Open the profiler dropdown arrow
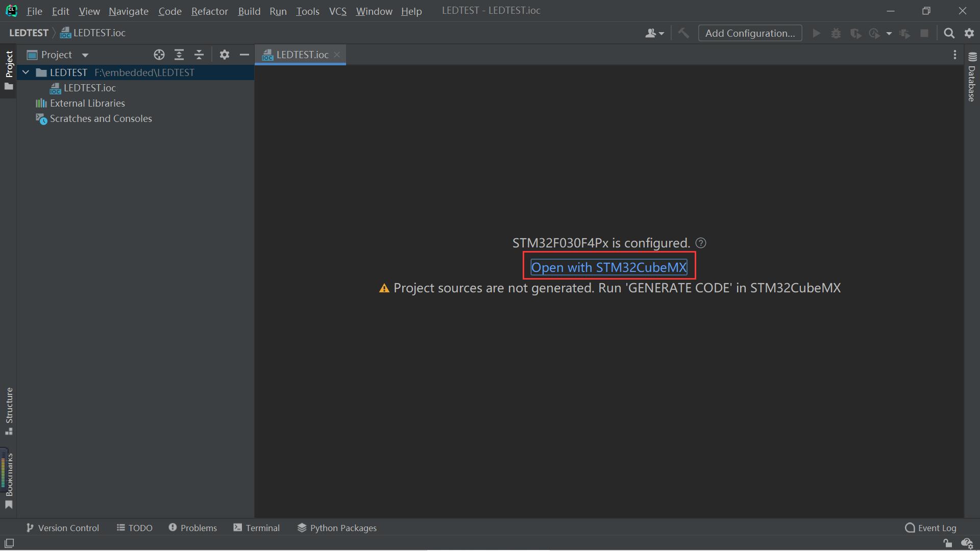 click(x=889, y=34)
